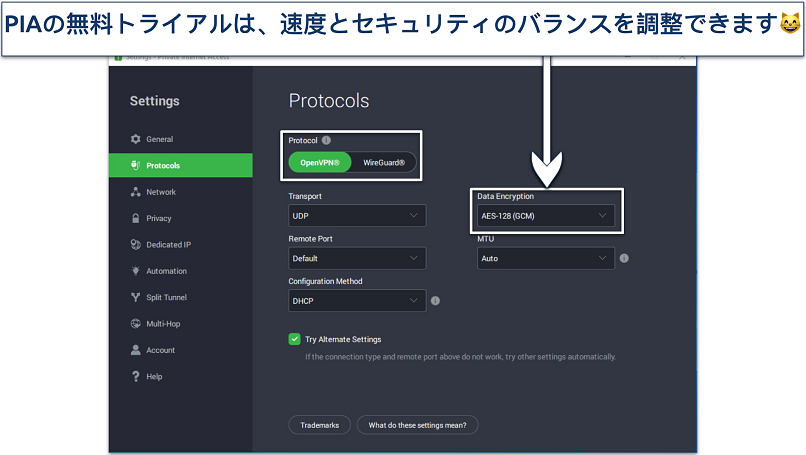
Task: Click the Network icon in sidebar
Action: [x=136, y=192]
